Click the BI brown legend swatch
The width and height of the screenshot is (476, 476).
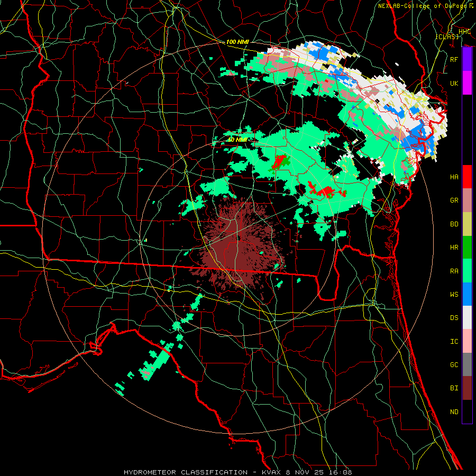click(467, 388)
